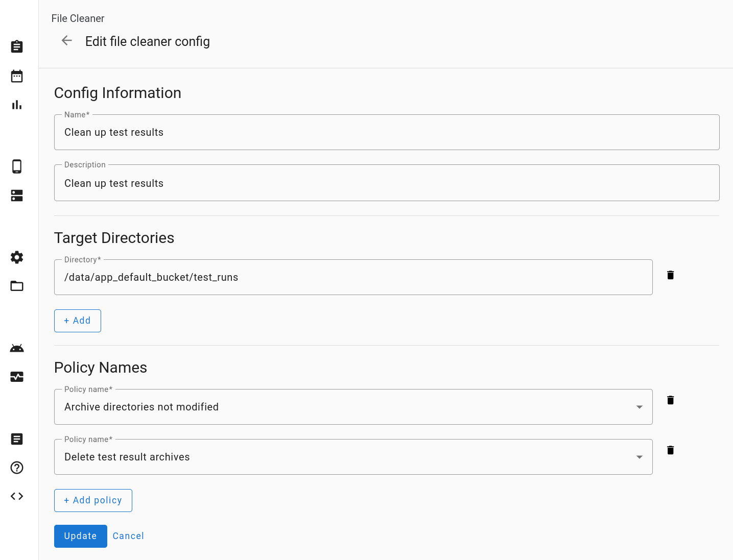
Task: Go back using the arrow beside the title
Action: tap(66, 40)
